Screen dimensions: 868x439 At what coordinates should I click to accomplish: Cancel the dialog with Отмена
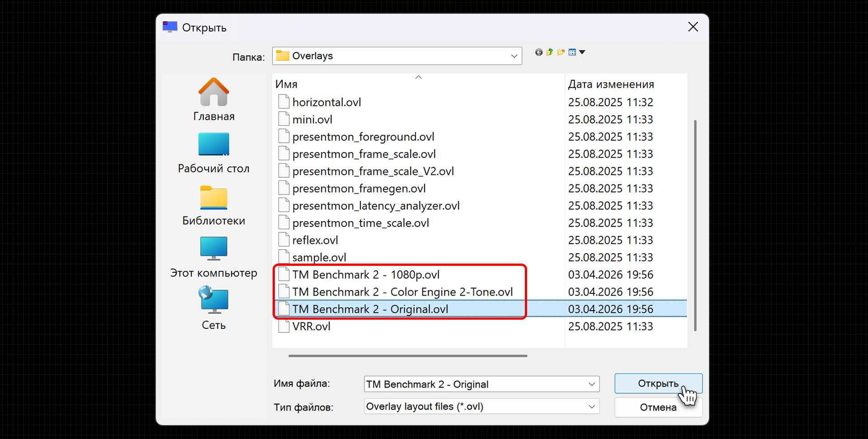[658, 407]
